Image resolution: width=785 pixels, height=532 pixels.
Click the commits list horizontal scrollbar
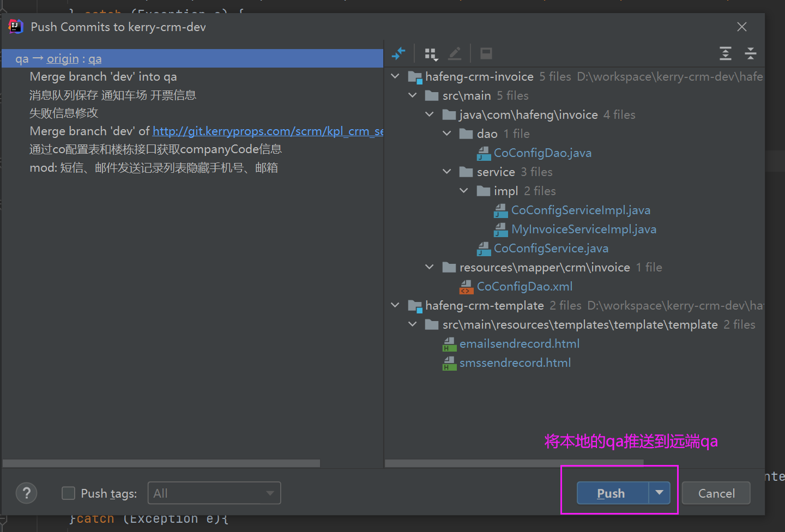click(161, 463)
